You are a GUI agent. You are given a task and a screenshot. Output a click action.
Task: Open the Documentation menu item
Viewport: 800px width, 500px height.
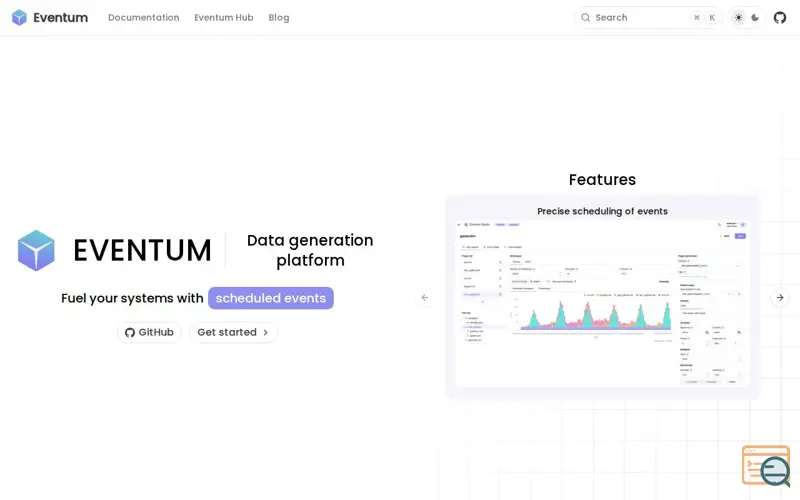point(143,17)
